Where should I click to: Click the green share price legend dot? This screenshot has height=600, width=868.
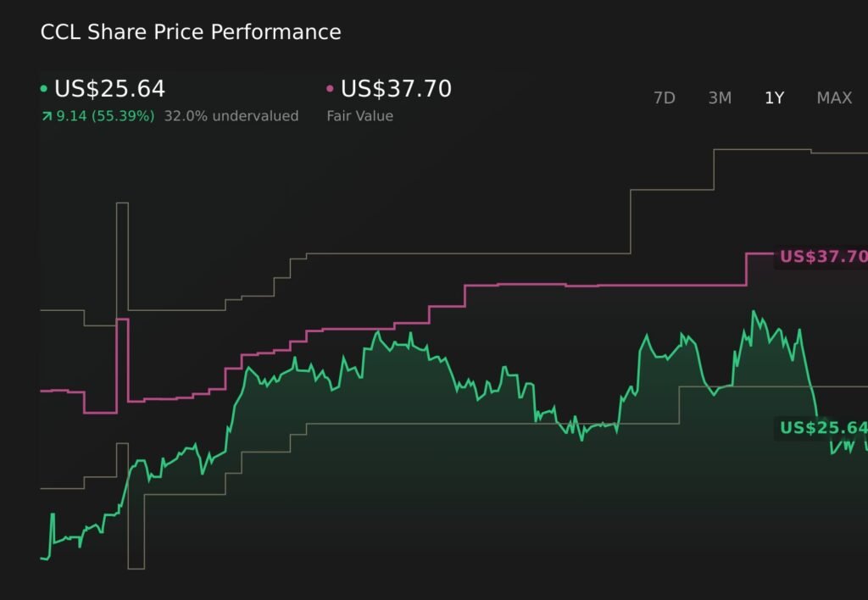click(44, 87)
